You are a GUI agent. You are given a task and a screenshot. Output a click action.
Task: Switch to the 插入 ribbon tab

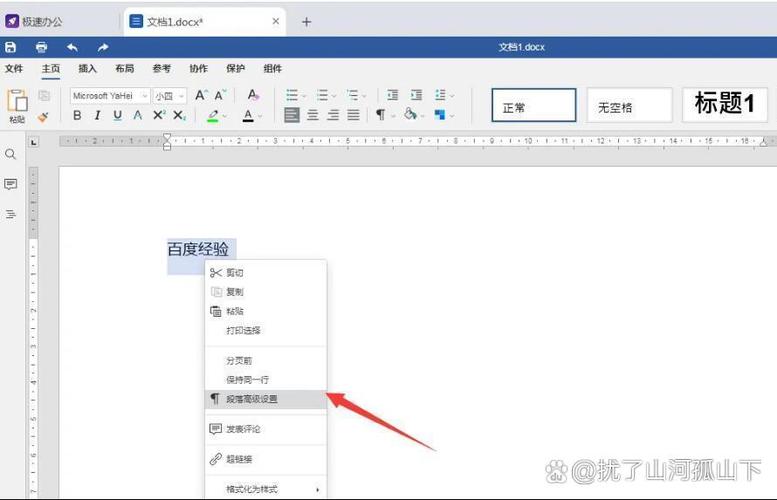(x=87, y=69)
